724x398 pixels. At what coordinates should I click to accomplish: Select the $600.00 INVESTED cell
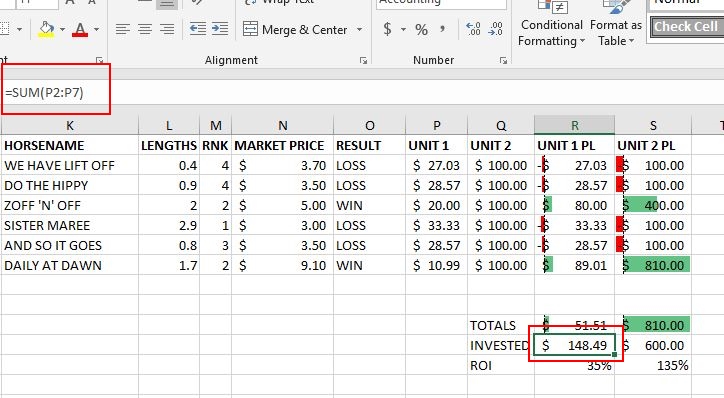coord(653,345)
